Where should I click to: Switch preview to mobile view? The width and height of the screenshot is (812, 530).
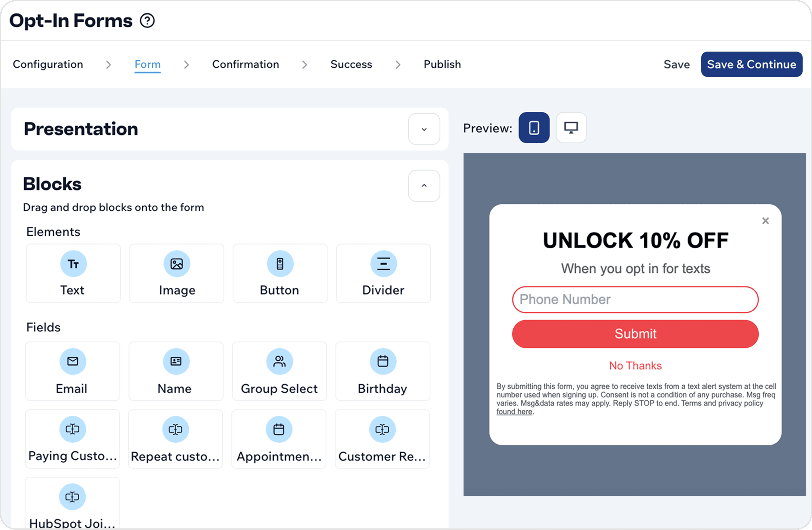(x=534, y=128)
